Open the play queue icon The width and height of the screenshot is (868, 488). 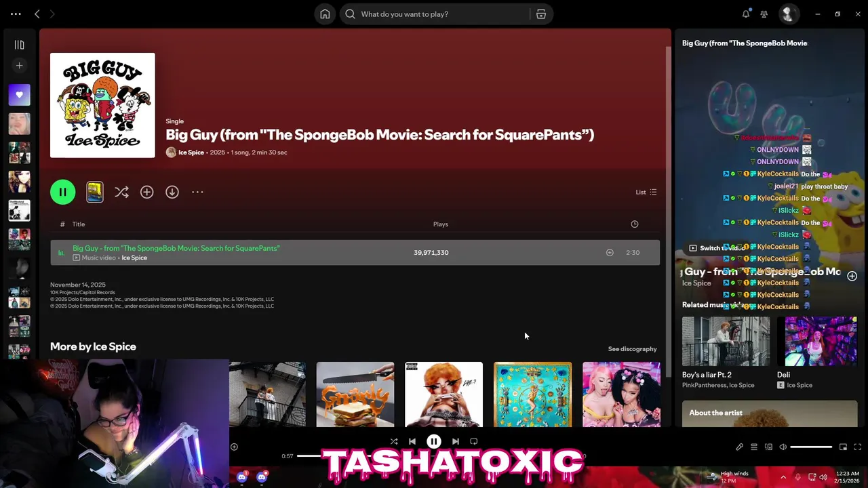coord(754,447)
